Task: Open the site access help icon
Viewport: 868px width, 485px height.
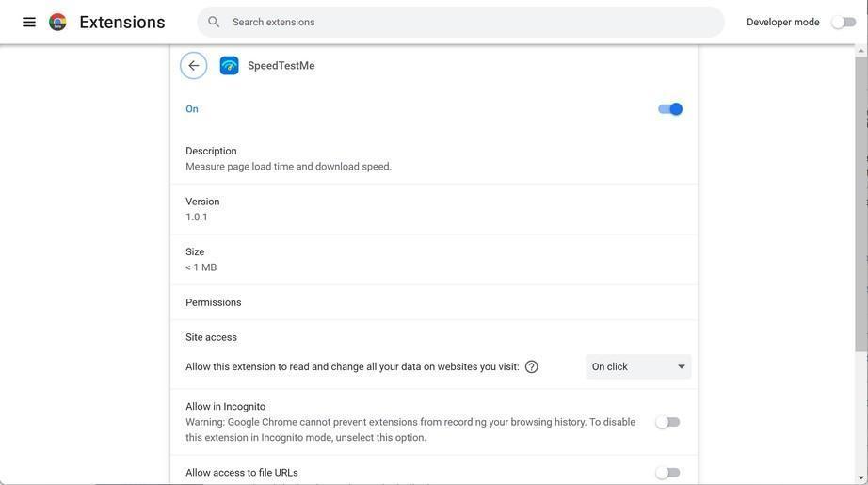Action: tap(532, 367)
